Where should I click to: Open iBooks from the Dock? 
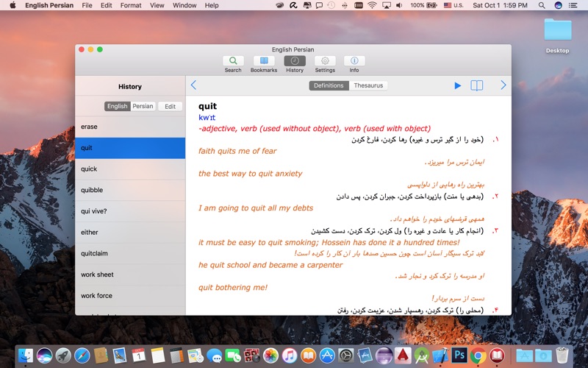click(x=308, y=355)
